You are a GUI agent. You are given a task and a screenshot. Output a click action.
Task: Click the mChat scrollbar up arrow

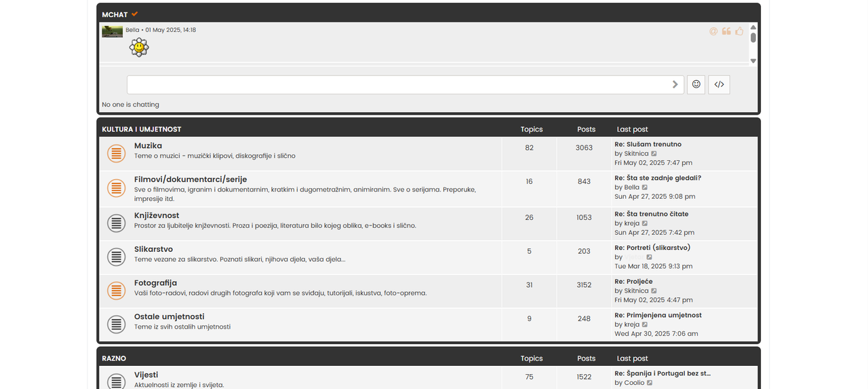(753, 27)
